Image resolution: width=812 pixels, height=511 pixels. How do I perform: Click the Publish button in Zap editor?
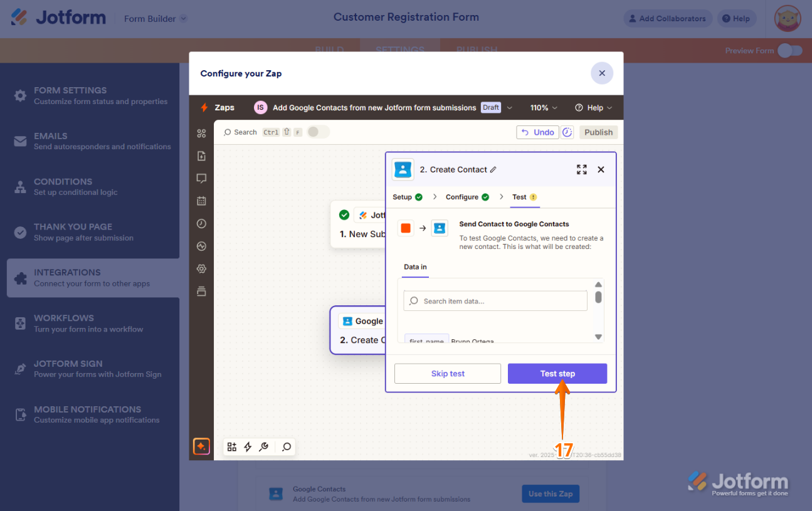pos(598,132)
